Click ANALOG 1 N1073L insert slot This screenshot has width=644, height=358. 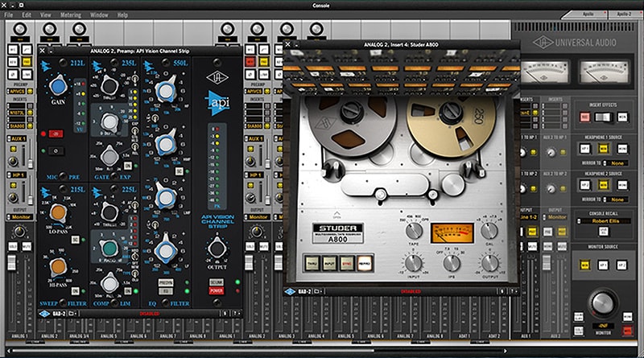tap(16, 113)
